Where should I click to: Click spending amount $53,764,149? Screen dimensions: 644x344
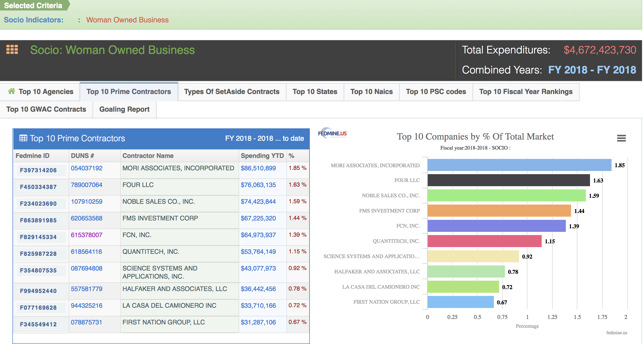click(x=258, y=252)
